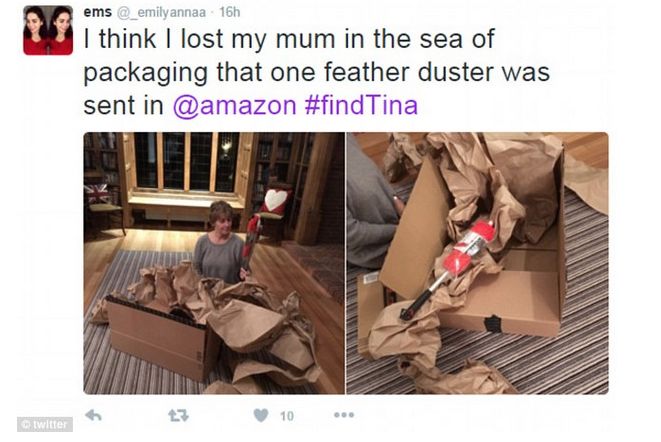Click the Union Jack cushion in left photo

coord(96,194)
